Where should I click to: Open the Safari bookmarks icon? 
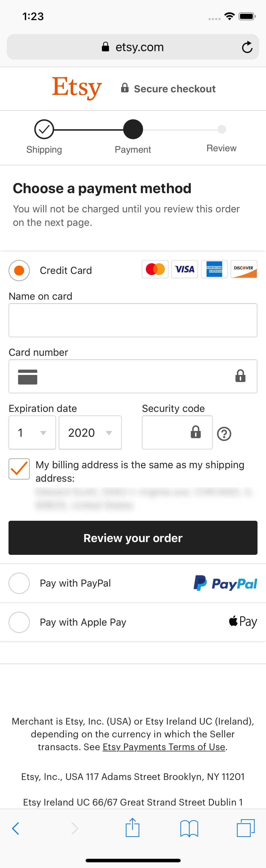[x=189, y=828]
